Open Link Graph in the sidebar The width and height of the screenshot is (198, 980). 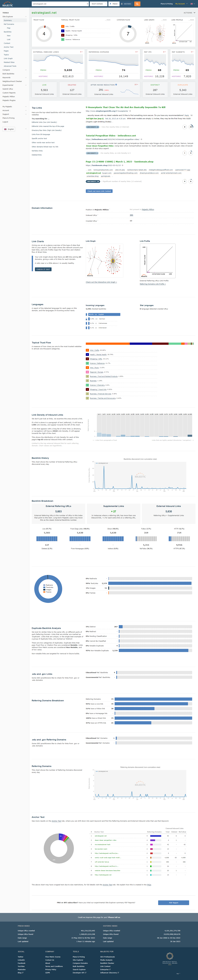tap(8, 59)
